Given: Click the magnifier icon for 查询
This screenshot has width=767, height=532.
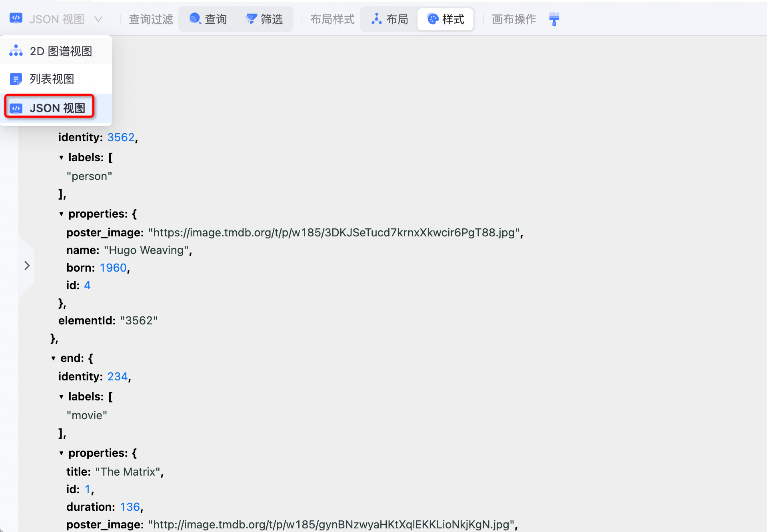Looking at the screenshot, I should [195, 18].
